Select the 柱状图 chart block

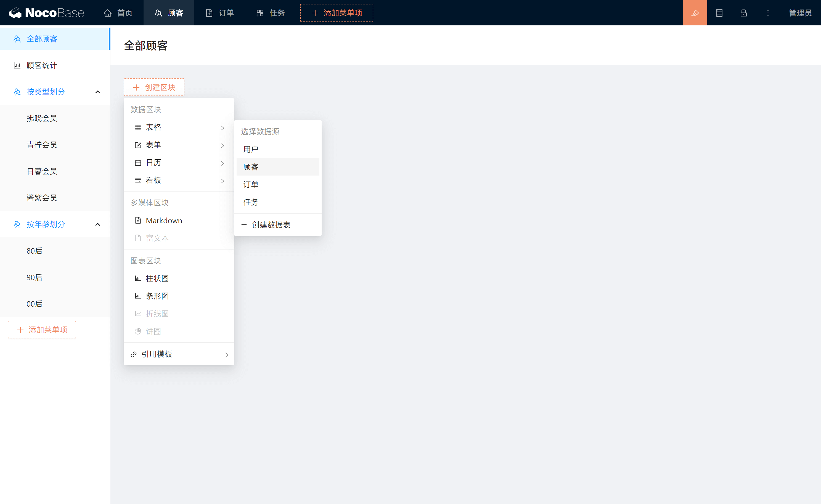(x=158, y=278)
